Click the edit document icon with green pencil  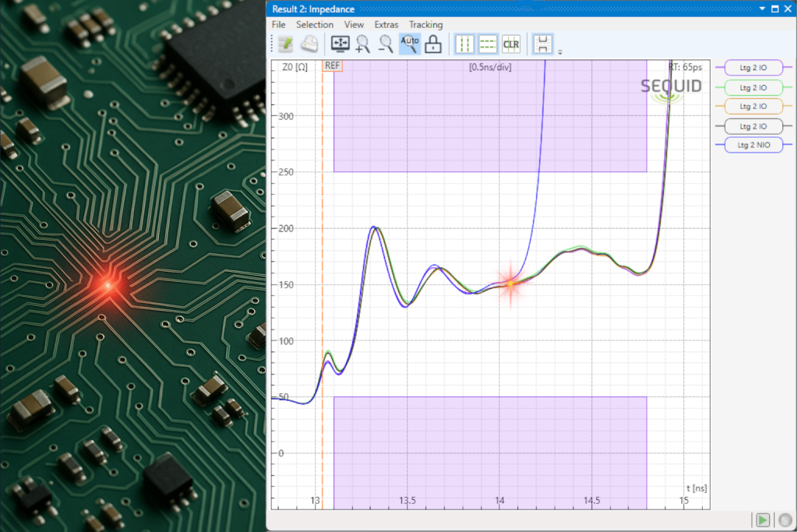click(x=285, y=44)
